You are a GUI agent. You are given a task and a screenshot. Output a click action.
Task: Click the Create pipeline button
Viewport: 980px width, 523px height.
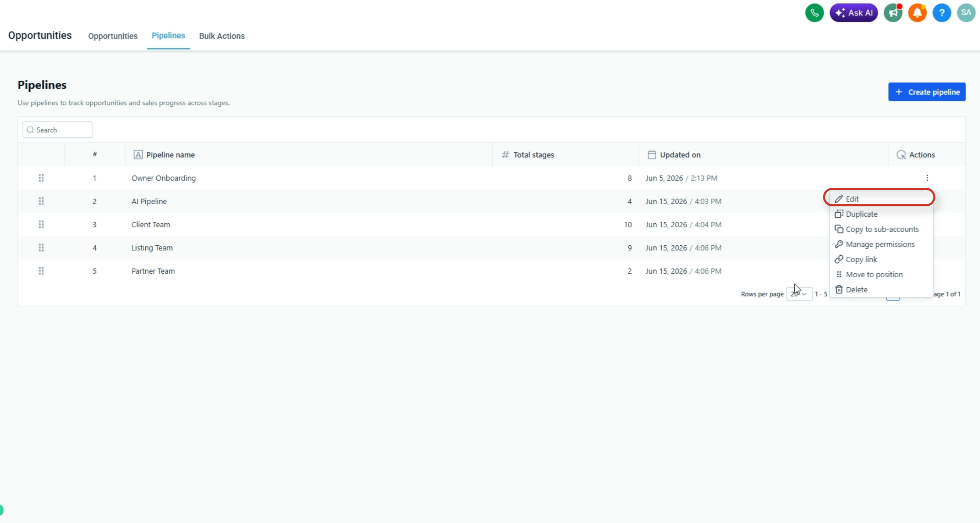[927, 92]
